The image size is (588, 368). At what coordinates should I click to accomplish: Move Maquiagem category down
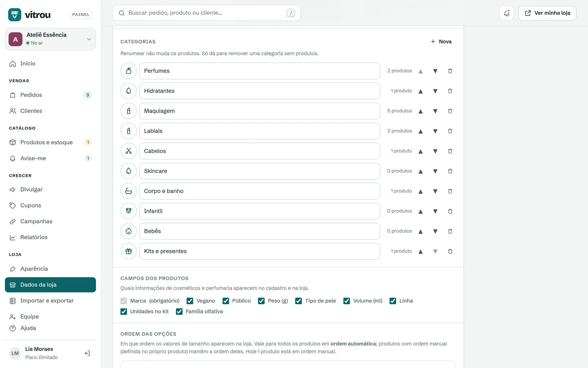click(435, 111)
